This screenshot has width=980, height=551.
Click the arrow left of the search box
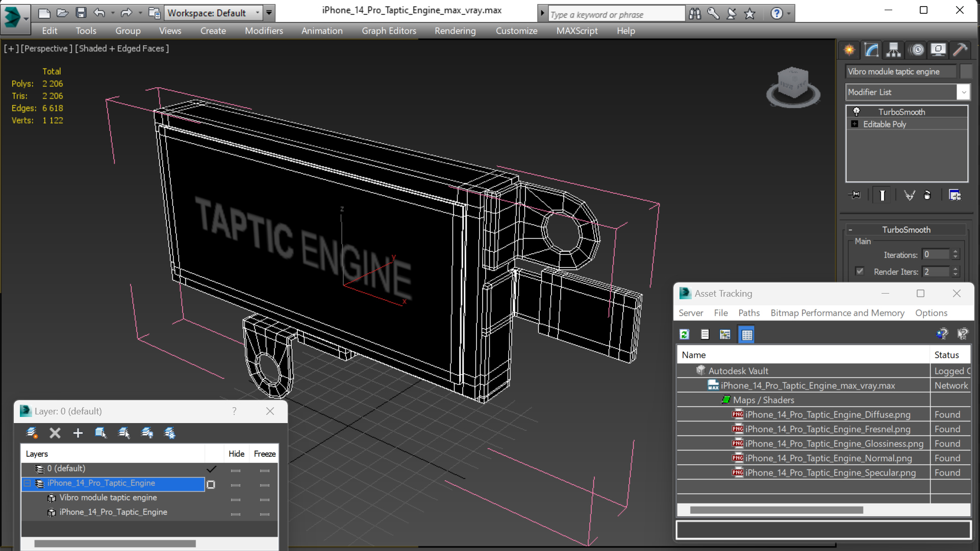tap(542, 14)
